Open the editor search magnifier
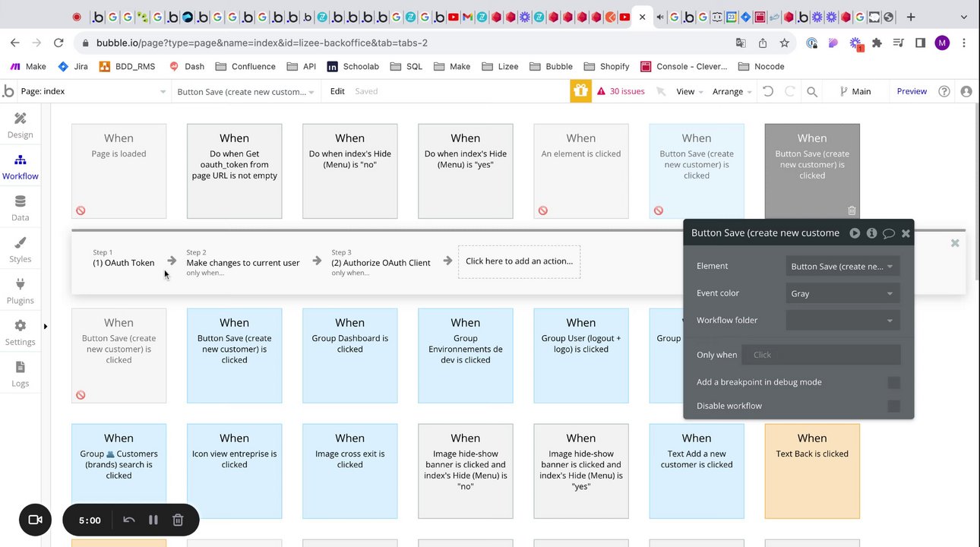This screenshot has width=980, height=547. point(812,91)
